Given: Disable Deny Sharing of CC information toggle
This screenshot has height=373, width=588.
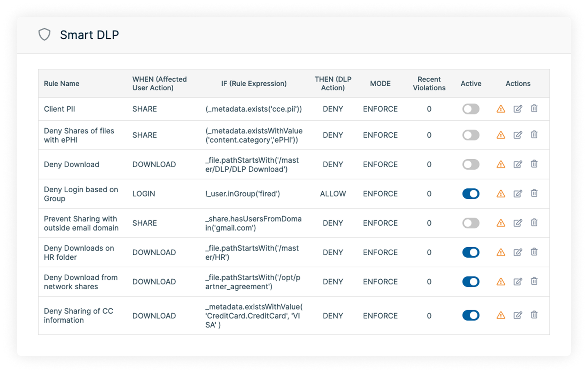Looking at the screenshot, I should (x=471, y=315).
